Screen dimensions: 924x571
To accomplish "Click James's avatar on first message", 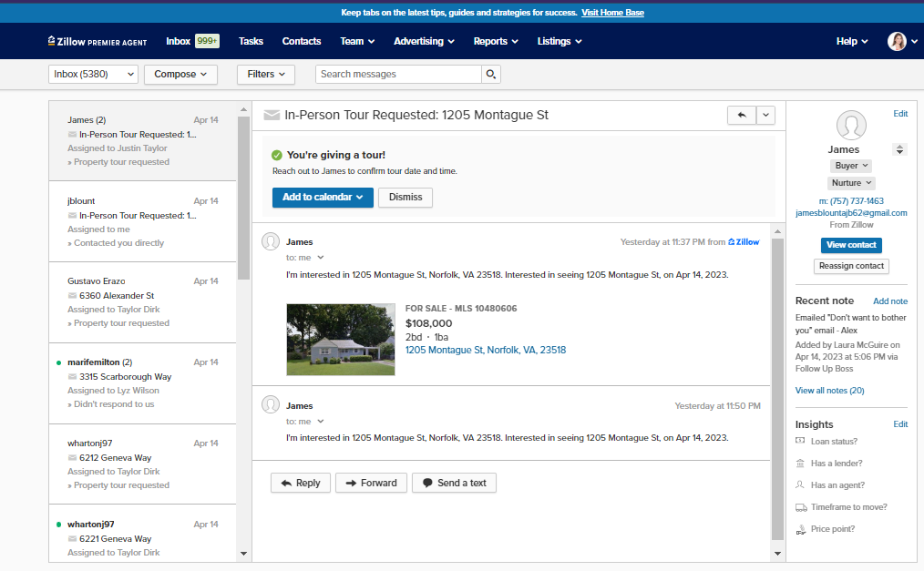I will (x=271, y=241).
